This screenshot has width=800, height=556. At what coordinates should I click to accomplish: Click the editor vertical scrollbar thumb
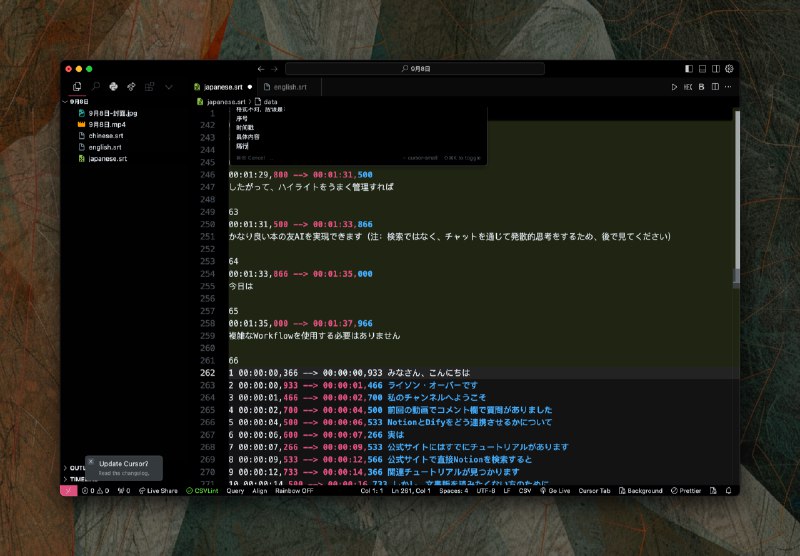pos(737,189)
